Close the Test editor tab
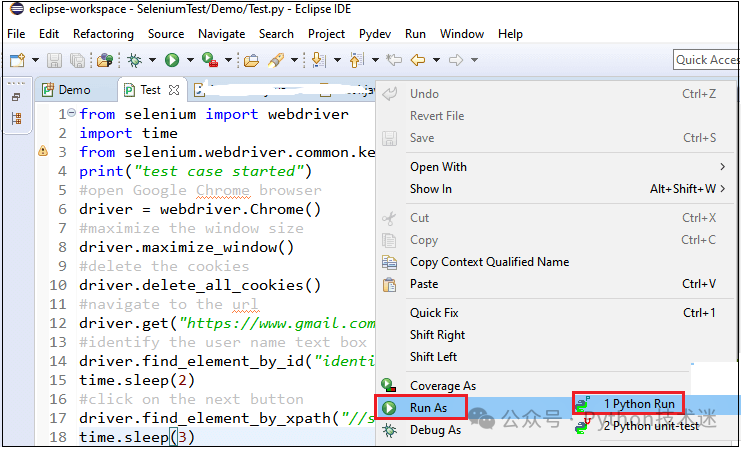This screenshot has height=449, width=741. click(x=174, y=90)
